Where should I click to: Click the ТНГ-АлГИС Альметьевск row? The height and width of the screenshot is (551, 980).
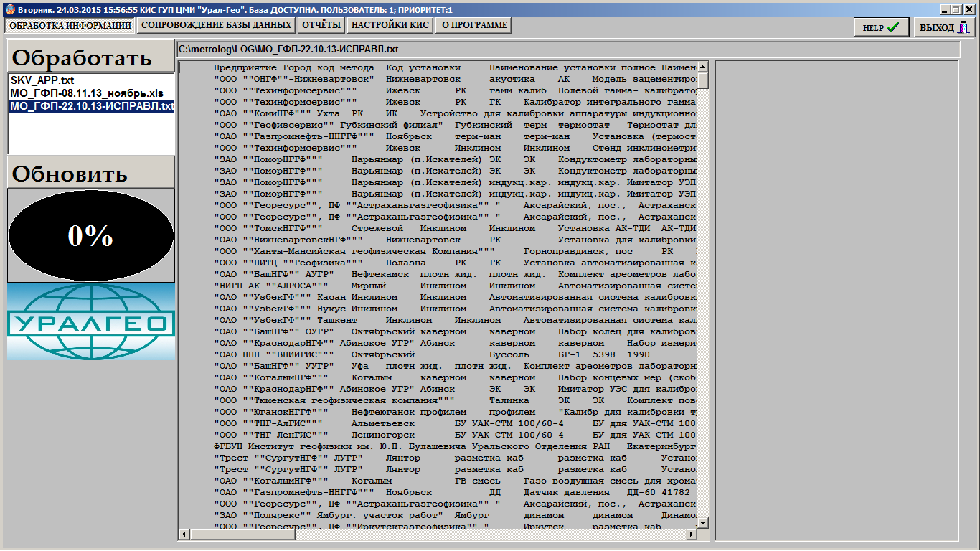tap(455, 423)
